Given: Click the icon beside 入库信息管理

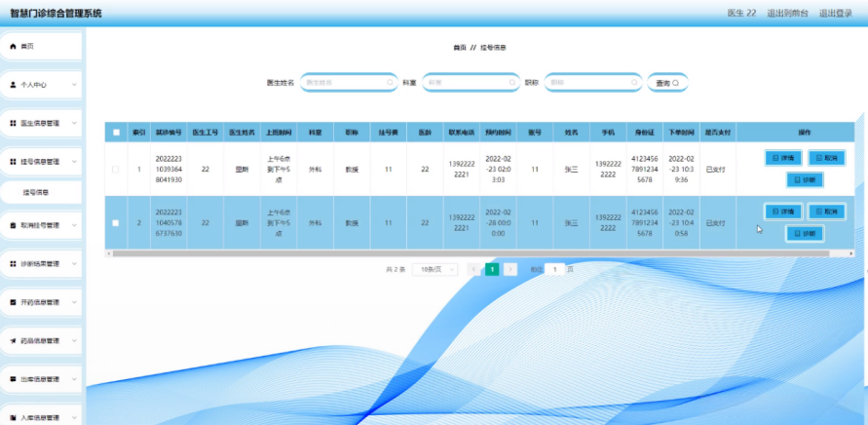Looking at the screenshot, I should (14, 417).
